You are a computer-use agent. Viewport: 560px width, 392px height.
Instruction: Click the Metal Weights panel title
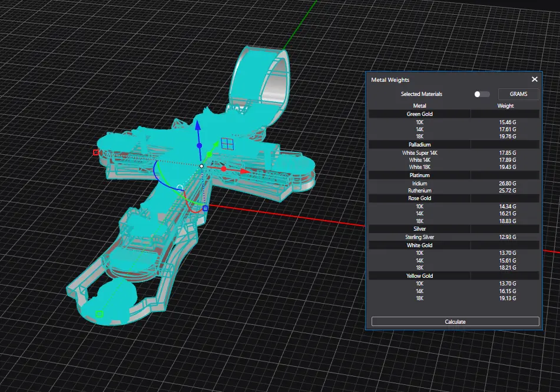coord(390,80)
